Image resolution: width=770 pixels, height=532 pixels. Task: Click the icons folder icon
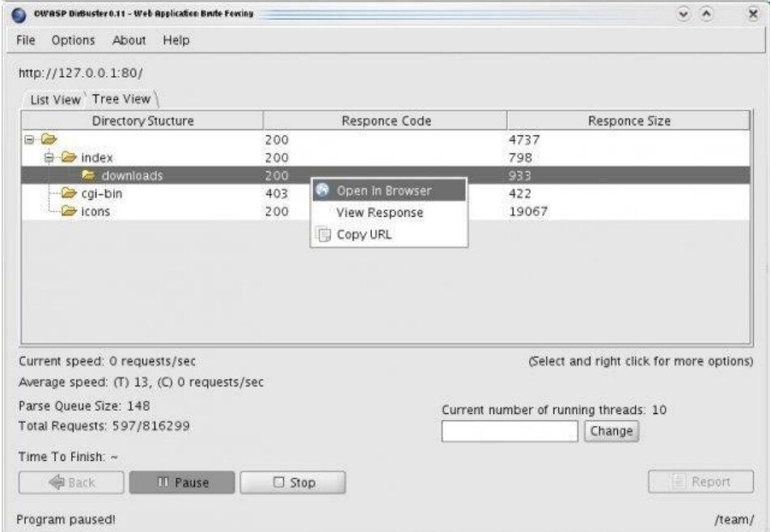(x=67, y=212)
